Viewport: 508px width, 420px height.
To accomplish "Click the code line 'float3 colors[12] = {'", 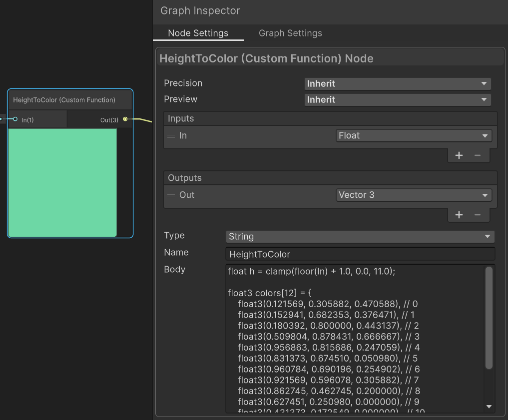I will tap(270, 293).
